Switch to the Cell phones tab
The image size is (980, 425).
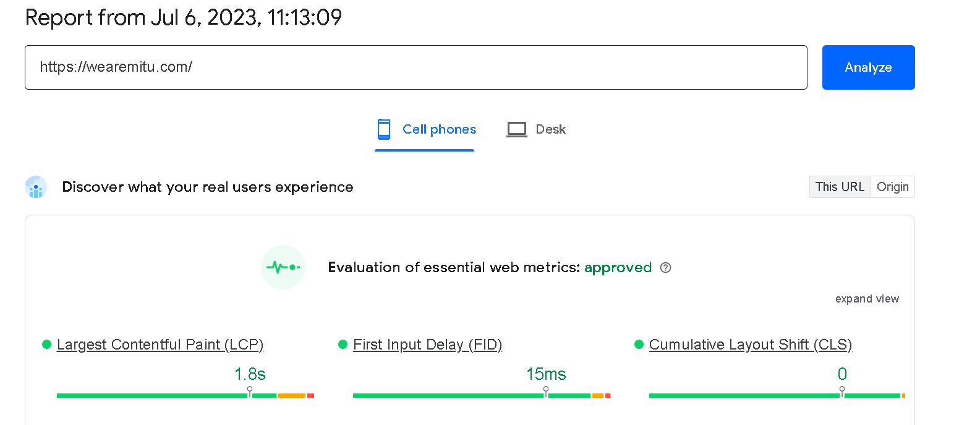425,129
